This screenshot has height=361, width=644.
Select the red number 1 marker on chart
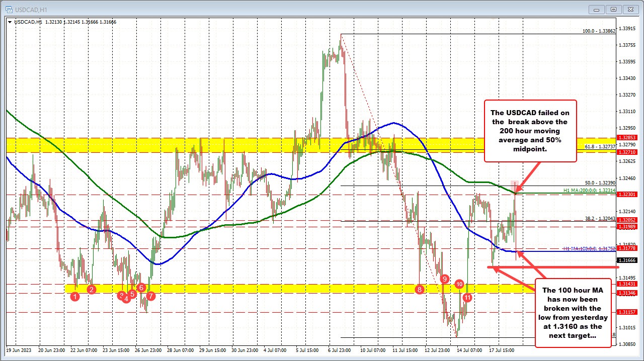(76, 297)
